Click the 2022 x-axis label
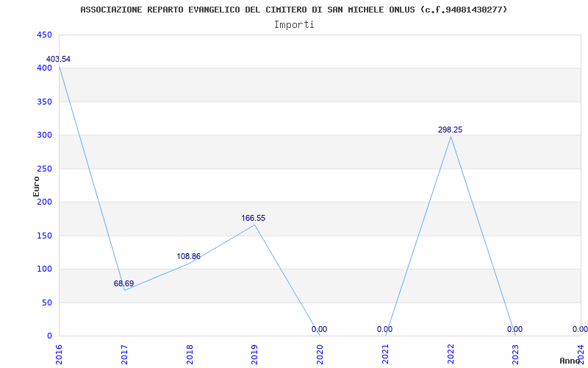 (451, 354)
